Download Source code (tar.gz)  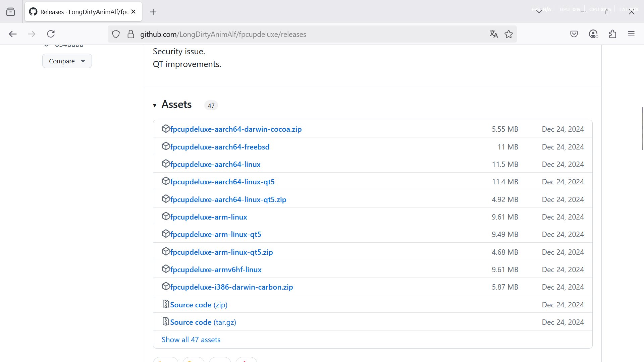coord(203,322)
